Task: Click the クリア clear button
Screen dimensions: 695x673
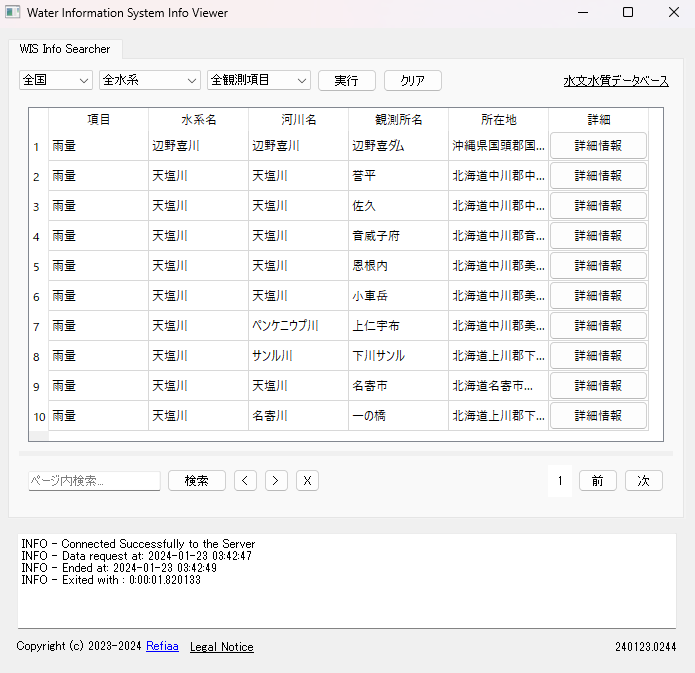Action: pyautogui.click(x=413, y=81)
